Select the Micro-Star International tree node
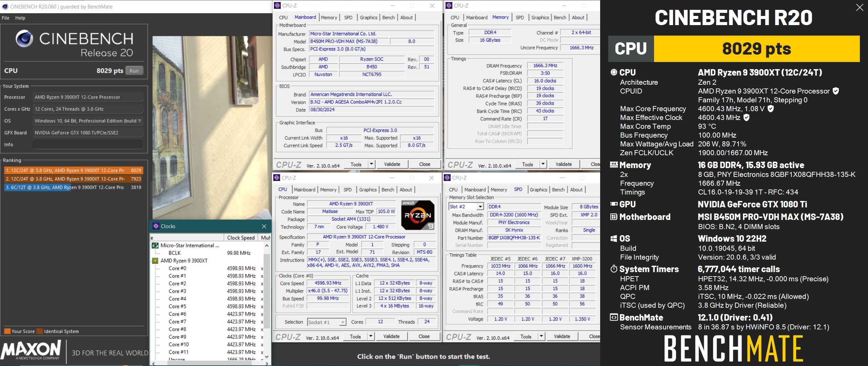 click(190, 245)
